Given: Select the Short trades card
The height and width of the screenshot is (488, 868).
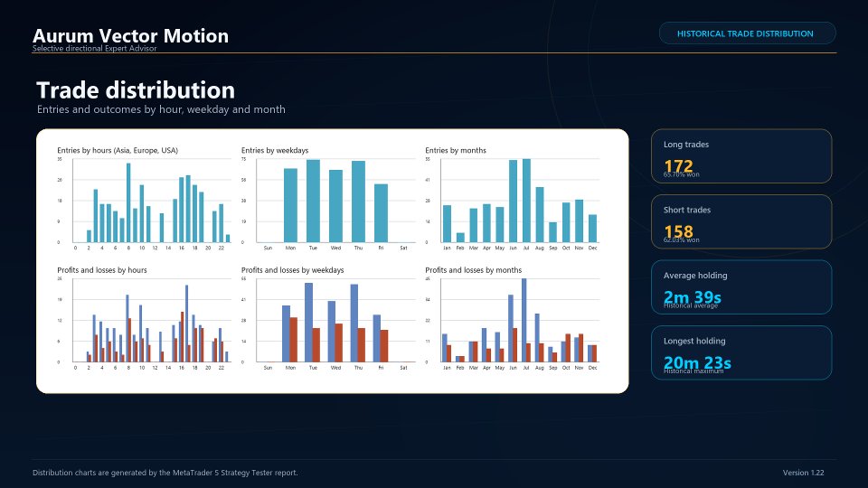Looking at the screenshot, I should (x=741, y=221).
